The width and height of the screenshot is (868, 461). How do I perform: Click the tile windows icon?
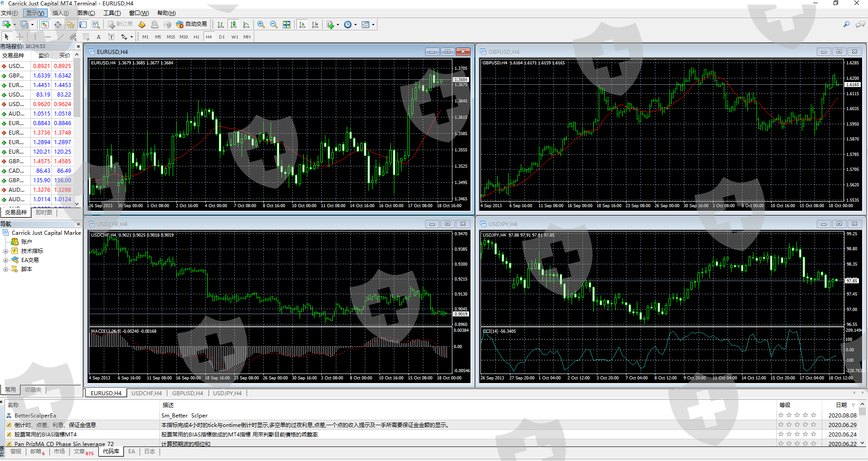click(286, 24)
